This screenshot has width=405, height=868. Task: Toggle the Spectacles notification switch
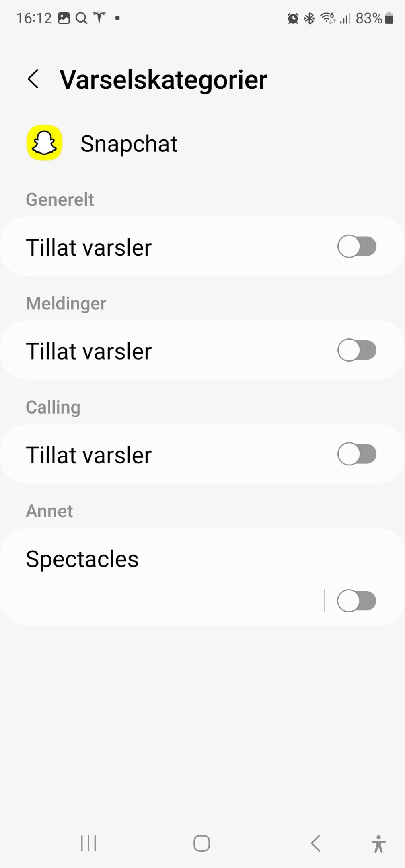(356, 601)
